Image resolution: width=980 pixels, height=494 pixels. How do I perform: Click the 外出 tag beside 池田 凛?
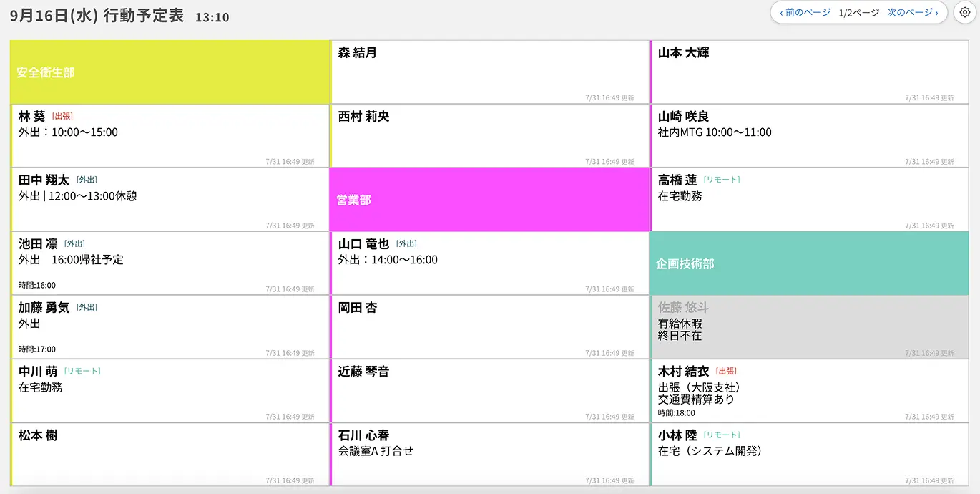[x=74, y=243]
